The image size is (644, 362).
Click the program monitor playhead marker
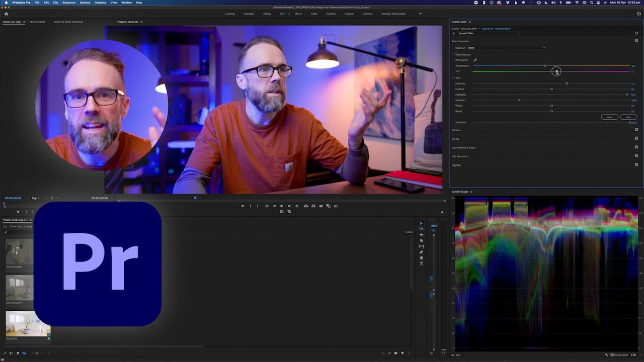click(x=195, y=198)
